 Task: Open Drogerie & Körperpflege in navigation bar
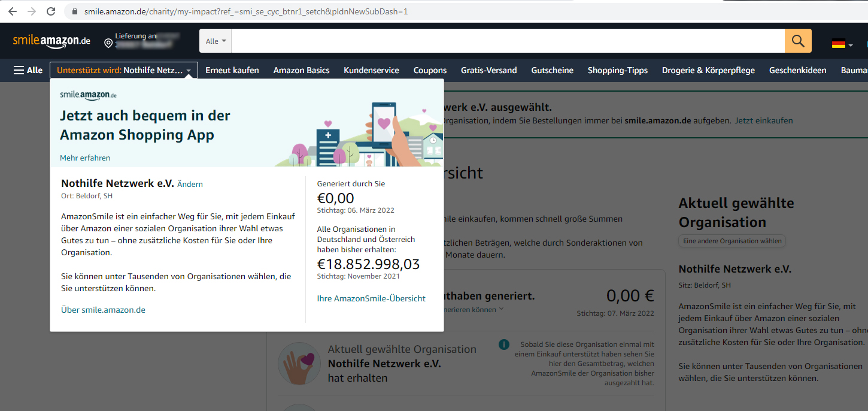point(708,70)
